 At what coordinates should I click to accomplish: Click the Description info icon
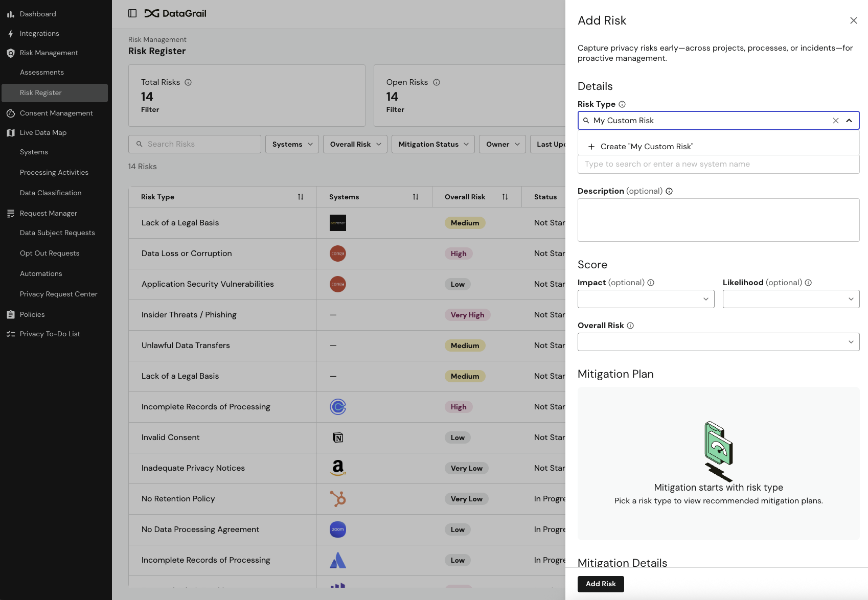pyautogui.click(x=669, y=191)
